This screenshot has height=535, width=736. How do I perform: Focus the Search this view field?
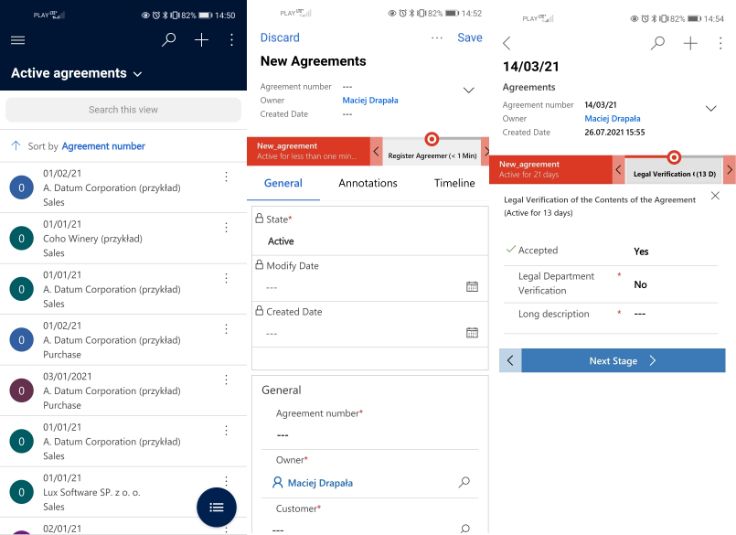(123, 110)
